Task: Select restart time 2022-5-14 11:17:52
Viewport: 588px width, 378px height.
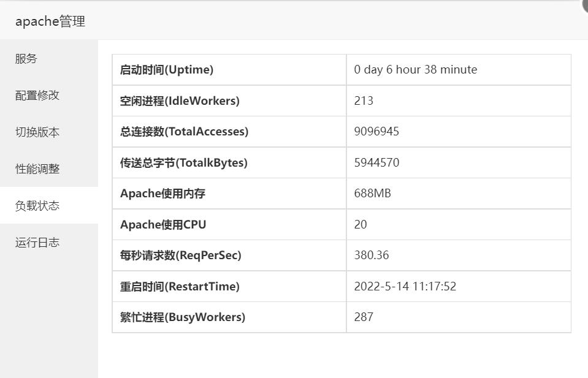Action: click(x=405, y=287)
